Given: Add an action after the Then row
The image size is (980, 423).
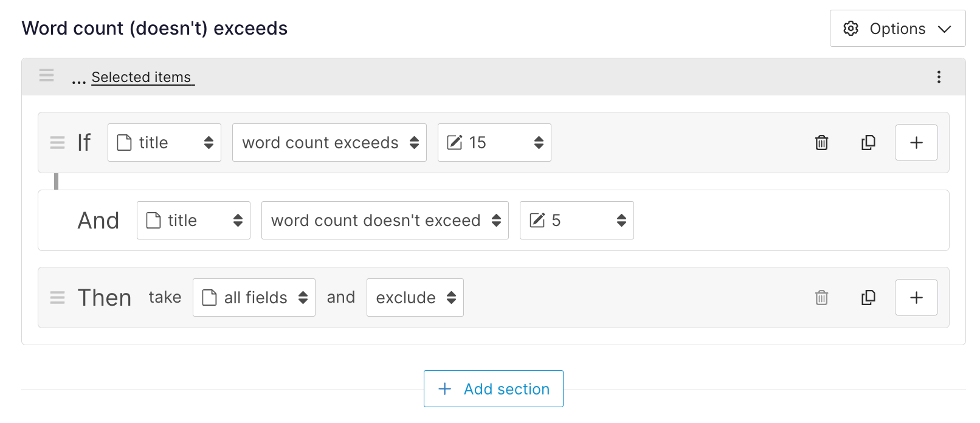Looking at the screenshot, I should click(x=916, y=298).
